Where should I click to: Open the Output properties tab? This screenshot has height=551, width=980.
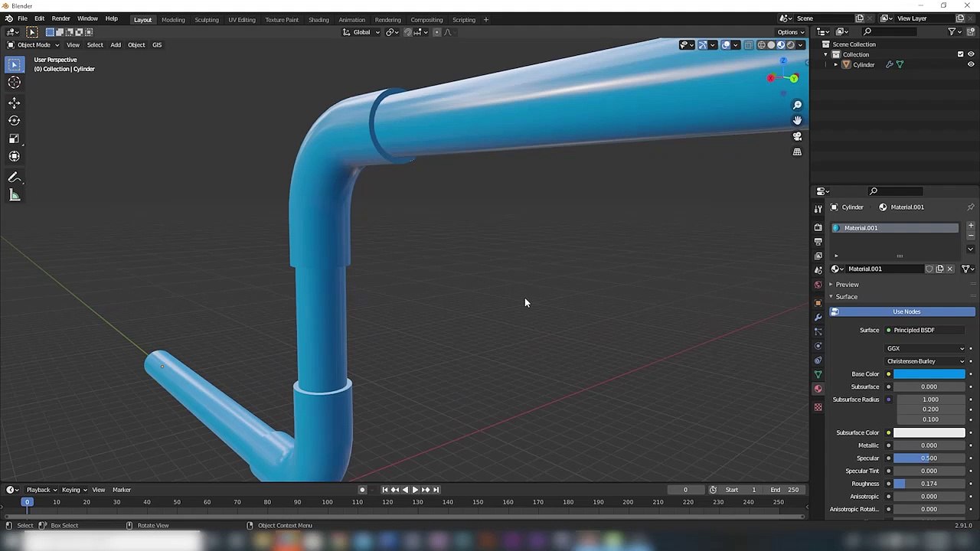coord(818,242)
